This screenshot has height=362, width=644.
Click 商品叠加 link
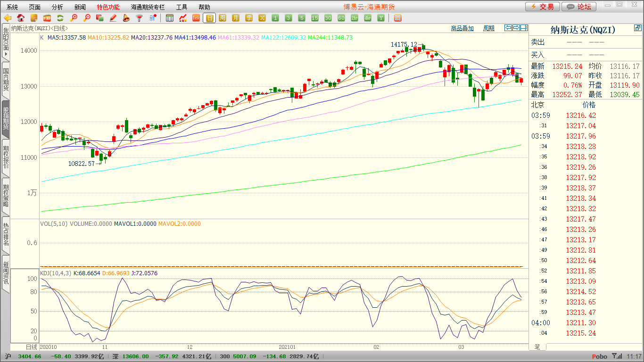click(462, 28)
